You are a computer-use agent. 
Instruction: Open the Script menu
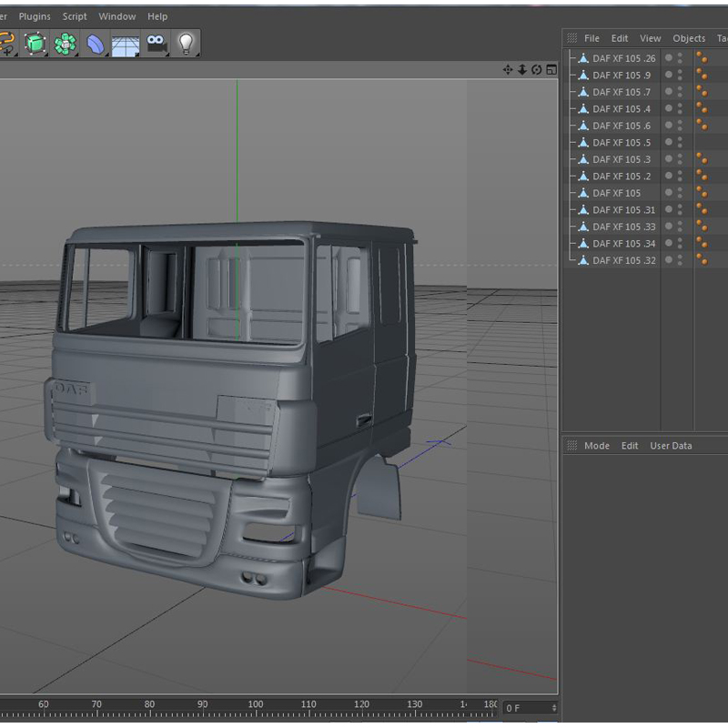pyautogui.click(x=75, y=16)
